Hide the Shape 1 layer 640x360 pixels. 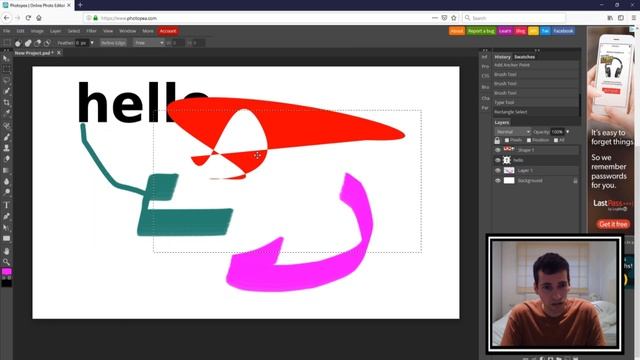(498, 150)
